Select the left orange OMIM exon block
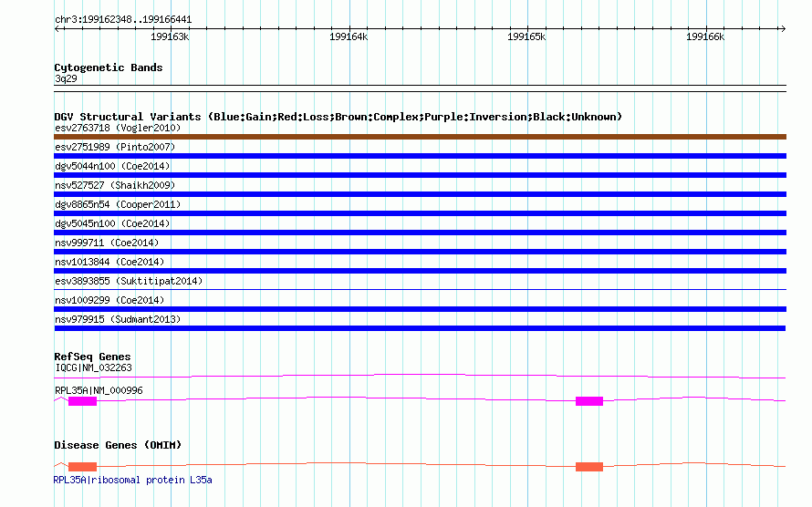The width and height of the screenshot is (812, 507). click(x=82, y=467)
